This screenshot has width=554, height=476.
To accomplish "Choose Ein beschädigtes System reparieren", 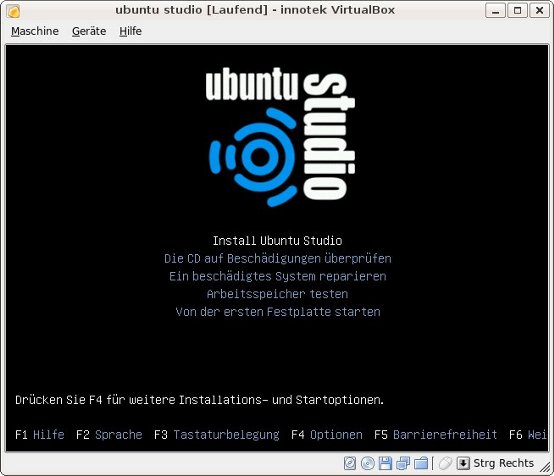I will [x=278, y=276].
